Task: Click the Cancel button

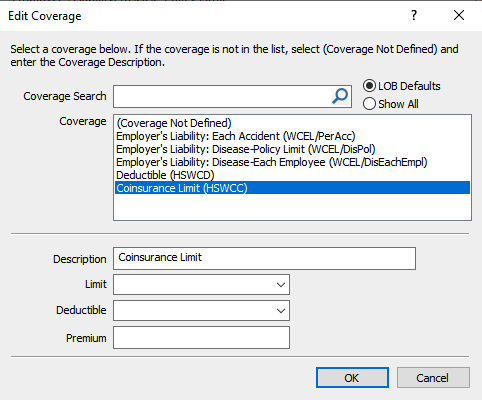Action: (433, 378)
